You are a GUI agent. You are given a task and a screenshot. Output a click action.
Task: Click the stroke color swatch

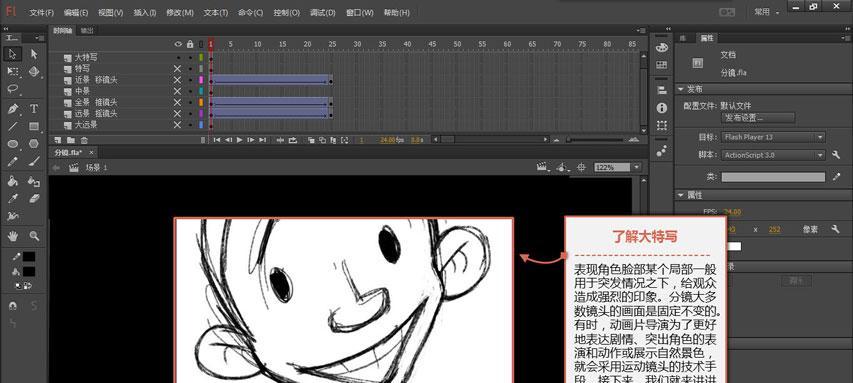tap(29, 257)
